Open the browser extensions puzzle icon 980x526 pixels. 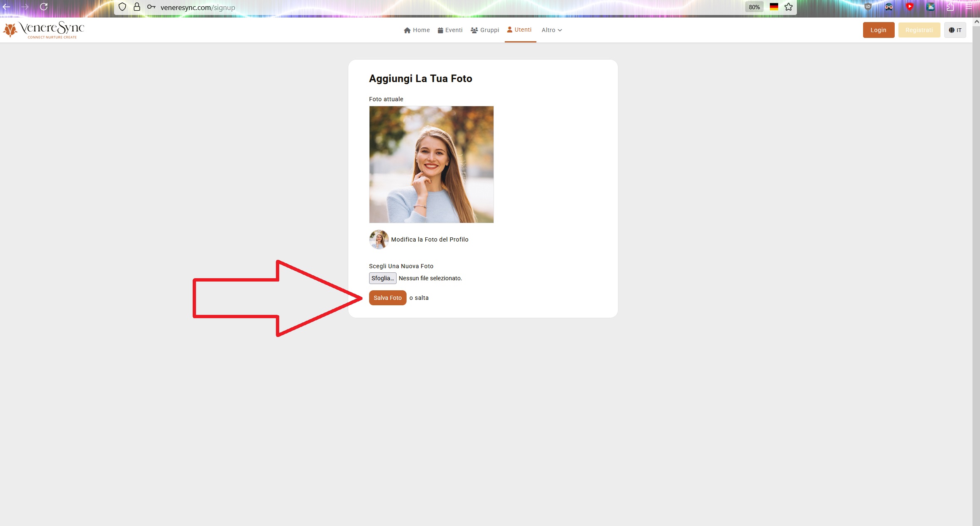pos(950,7)
